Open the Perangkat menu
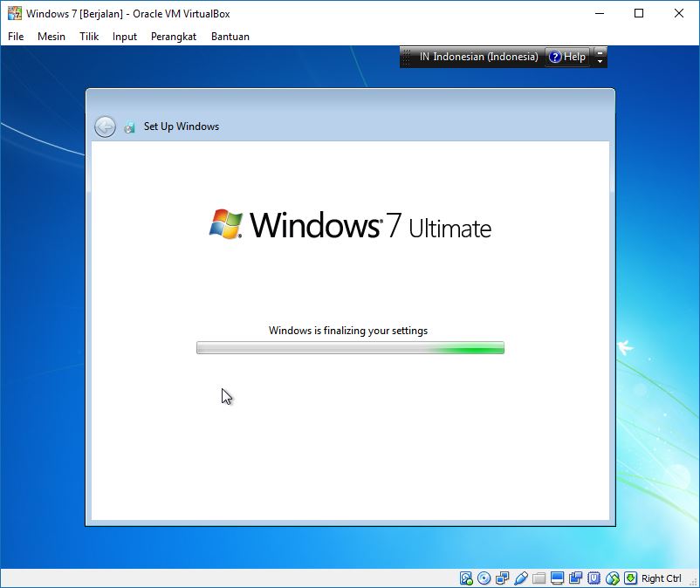This screenshot has height=588, width=700. pos(173,37)
